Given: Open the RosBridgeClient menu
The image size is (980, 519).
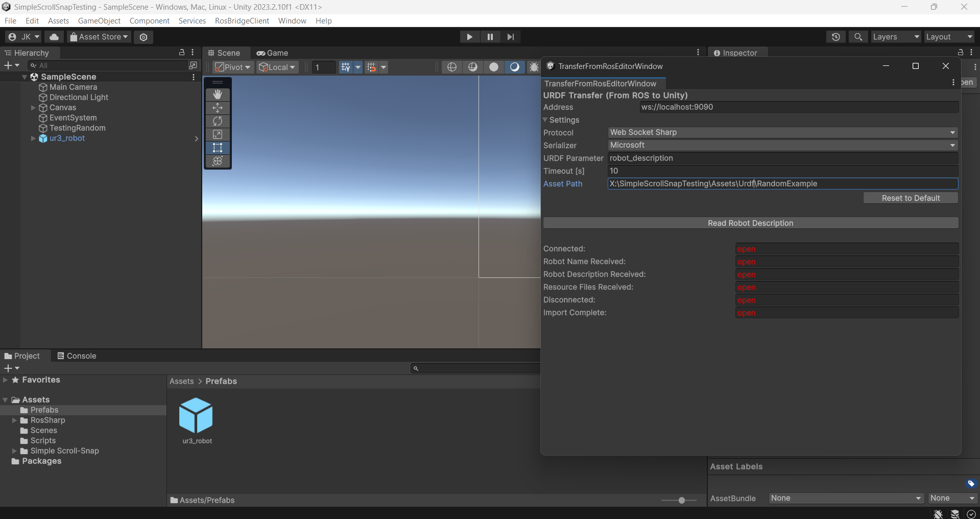Looking at the screenshot, I should click(x=242, y=21).
